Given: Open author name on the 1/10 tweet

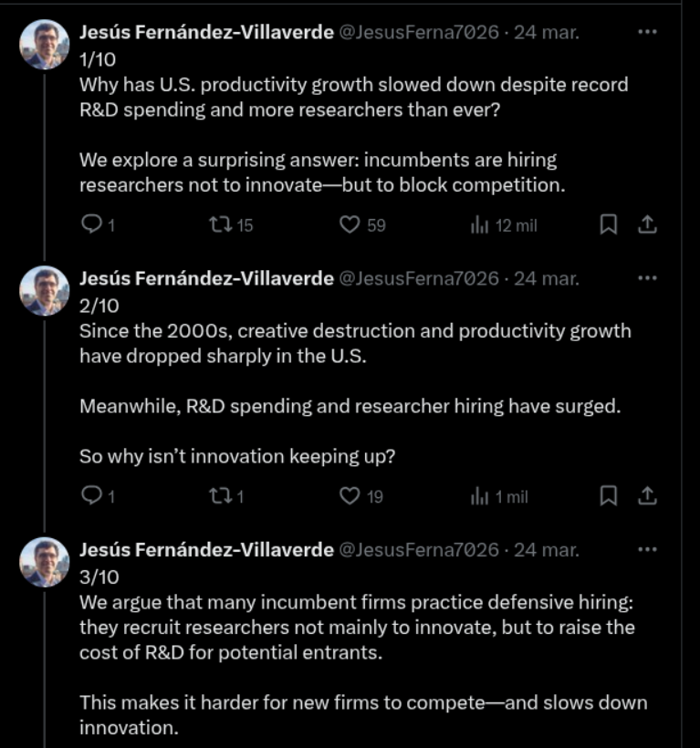Looking at the screenshot, I should (x=206, y=33).
